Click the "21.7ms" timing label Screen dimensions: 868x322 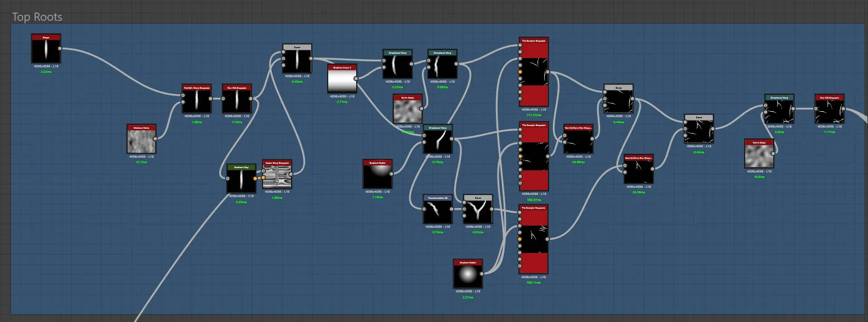(141, 162)
